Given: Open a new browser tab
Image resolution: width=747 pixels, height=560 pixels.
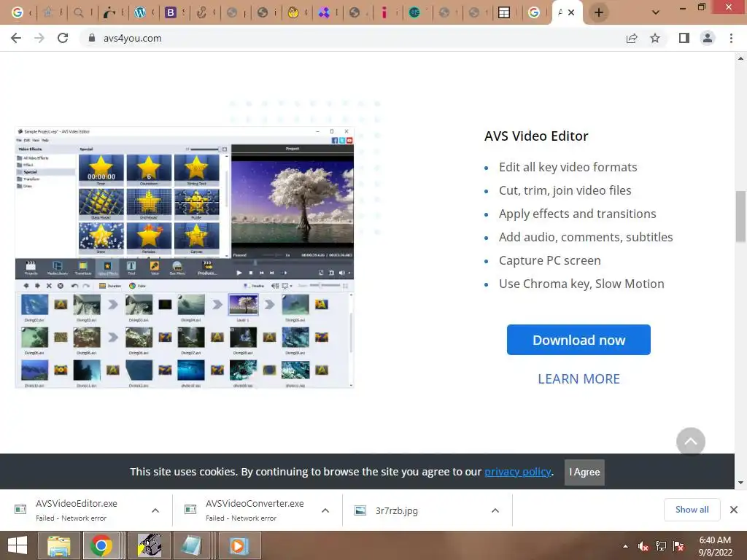Looking at the screenshot, I should [x=599, y=13].
